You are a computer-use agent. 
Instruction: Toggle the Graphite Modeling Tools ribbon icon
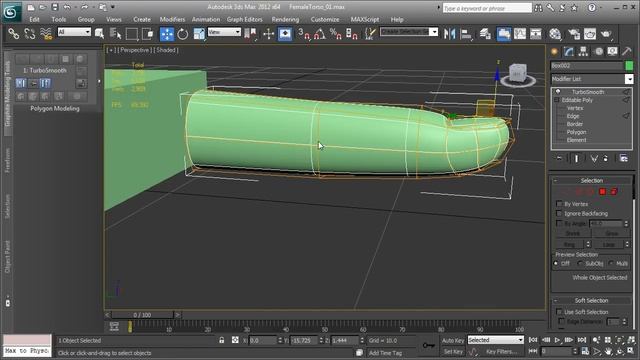(503, 33)
